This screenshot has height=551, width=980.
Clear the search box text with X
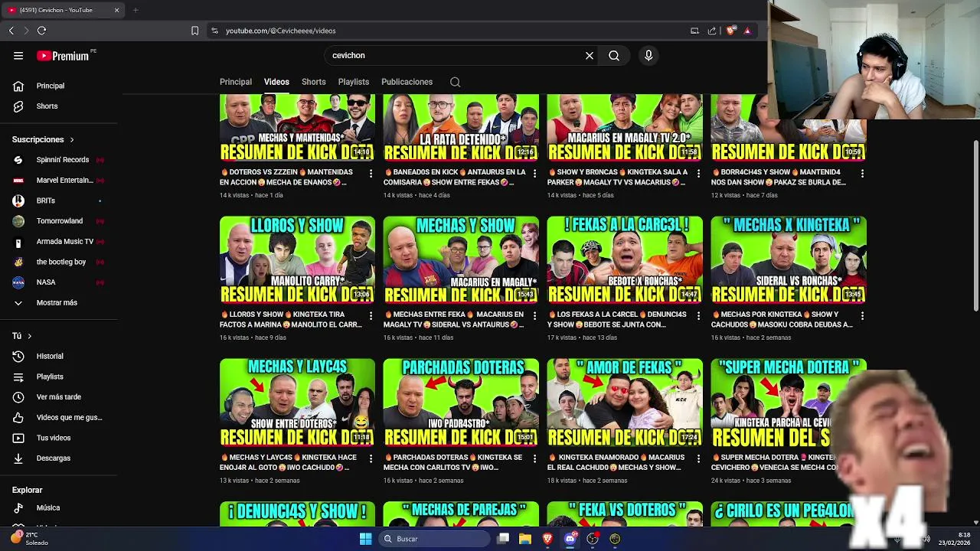[590, 55]
